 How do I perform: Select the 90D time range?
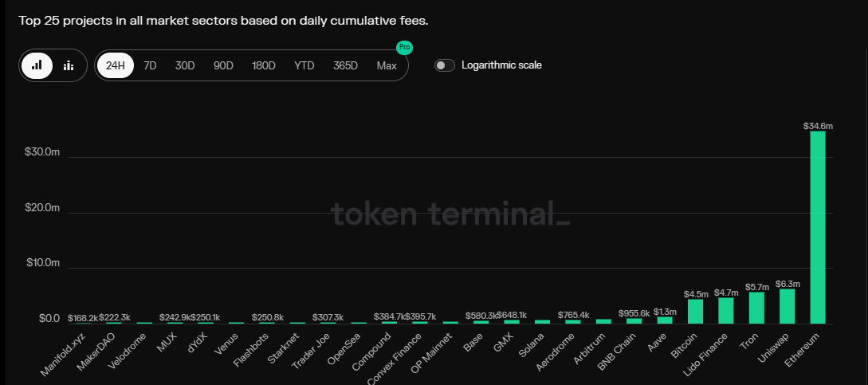click(x=223, y=65)
